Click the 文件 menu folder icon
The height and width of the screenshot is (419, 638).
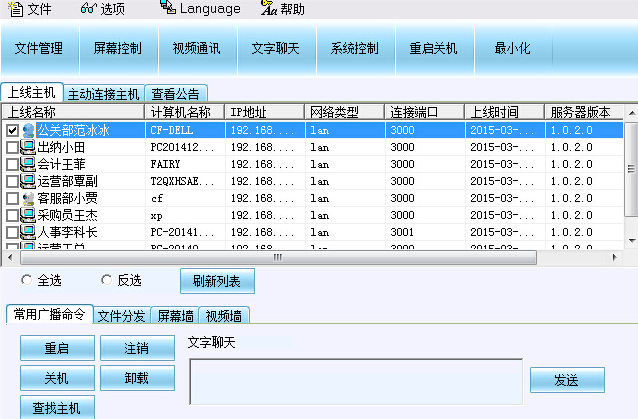13,9
